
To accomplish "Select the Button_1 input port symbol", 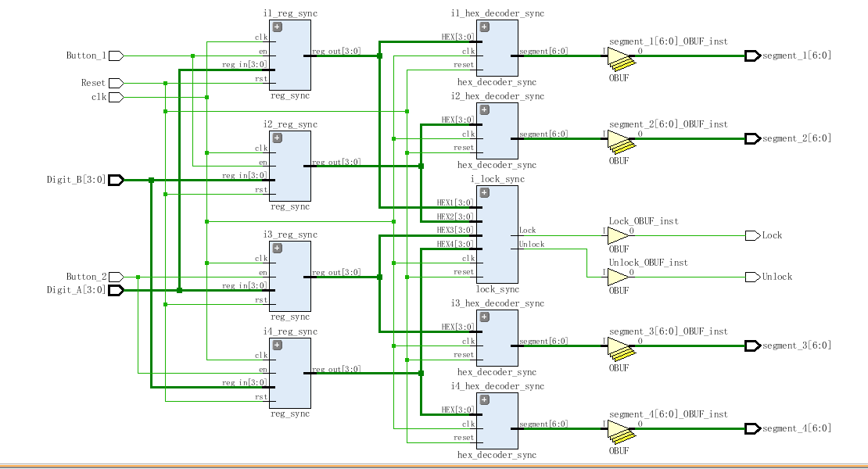I will (117, 55).
